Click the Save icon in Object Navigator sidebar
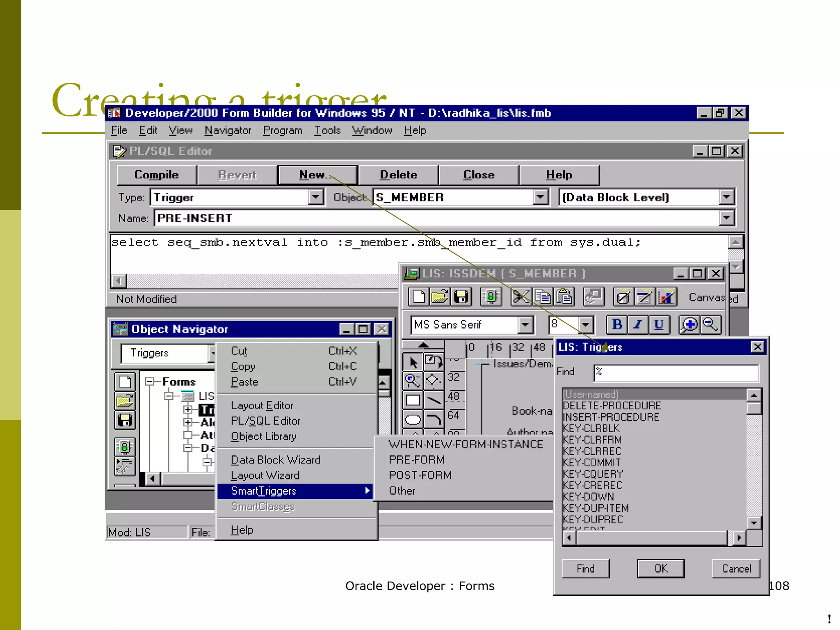Image resolution: width=840 pixels, height=630 pixels. pos(125,420)
